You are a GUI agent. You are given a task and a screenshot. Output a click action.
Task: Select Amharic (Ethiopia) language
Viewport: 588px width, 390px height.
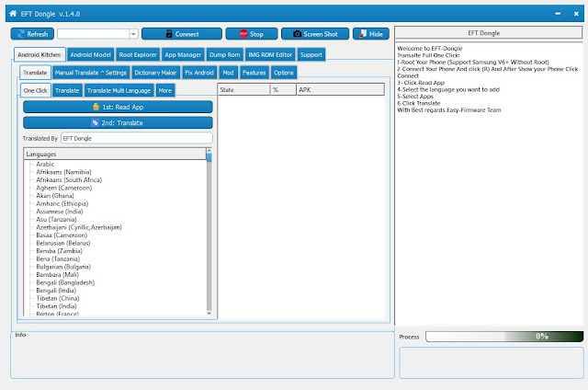(x=62, y=203)
